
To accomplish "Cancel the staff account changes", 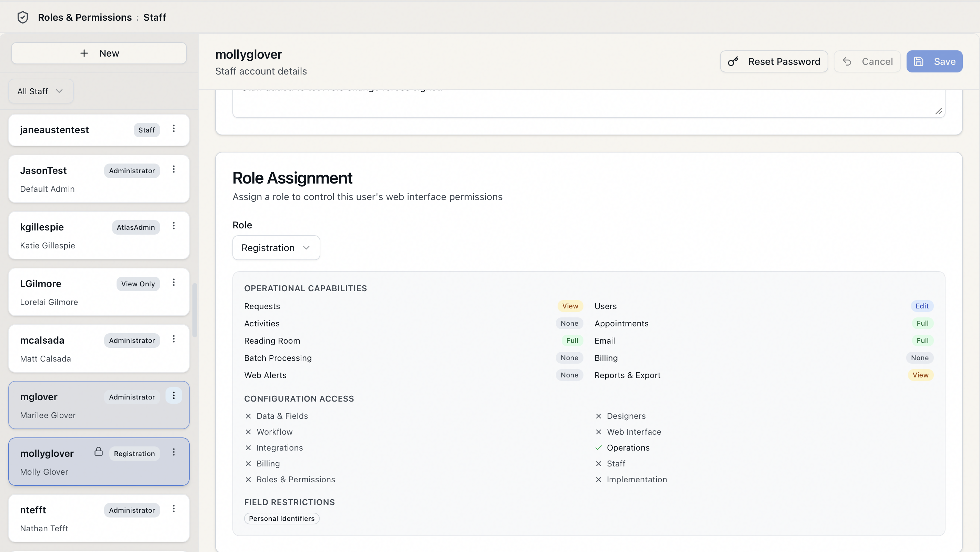I will click(x=867, y=62).
